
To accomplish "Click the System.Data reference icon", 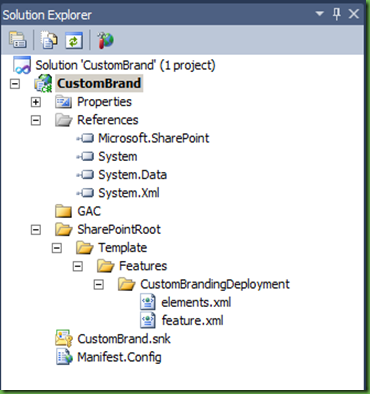I will coord(85,175).
